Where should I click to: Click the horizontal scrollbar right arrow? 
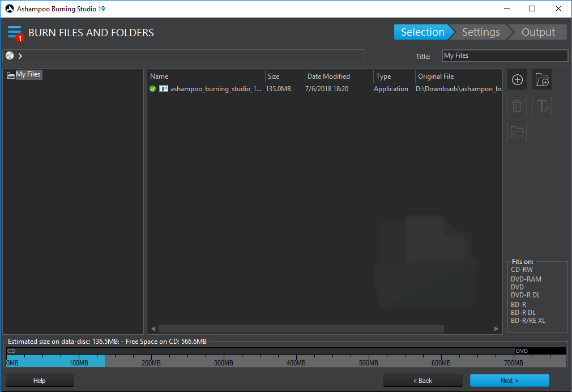tap(496, 329)
